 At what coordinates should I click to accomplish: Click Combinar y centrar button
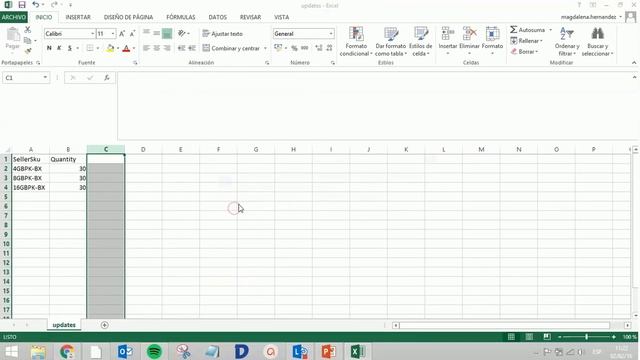pos(231,48)
